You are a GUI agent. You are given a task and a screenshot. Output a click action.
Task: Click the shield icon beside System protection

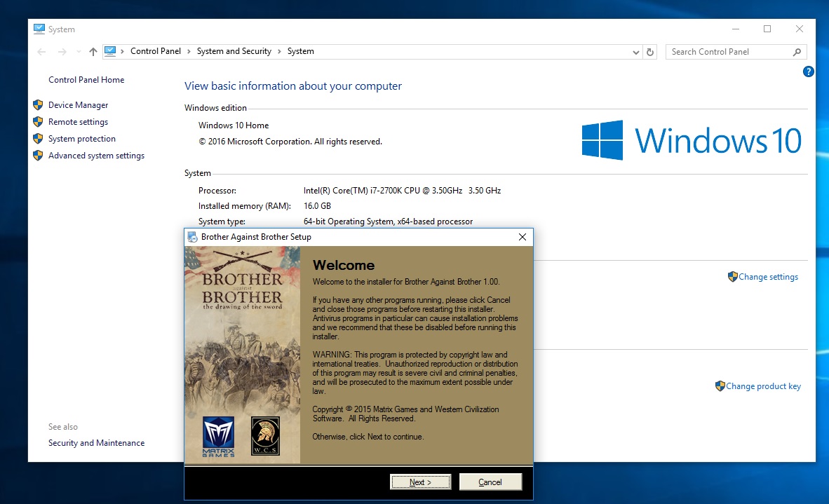point(38,138)
